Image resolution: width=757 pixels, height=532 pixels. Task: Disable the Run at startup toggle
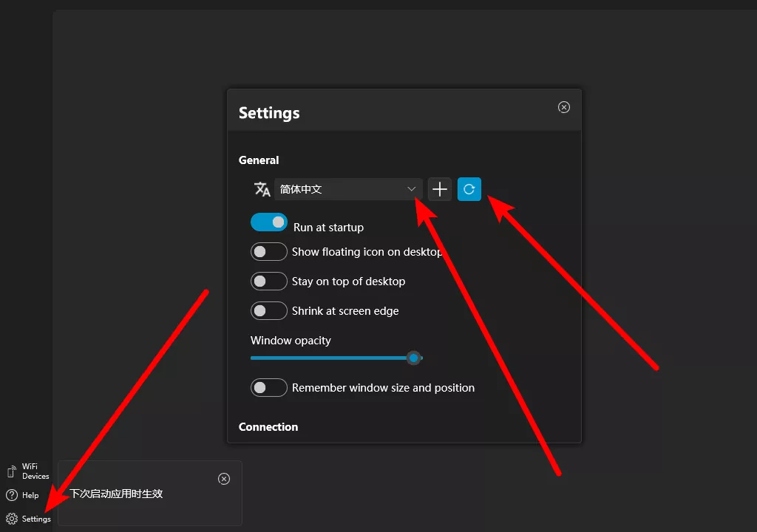(269, 222)
